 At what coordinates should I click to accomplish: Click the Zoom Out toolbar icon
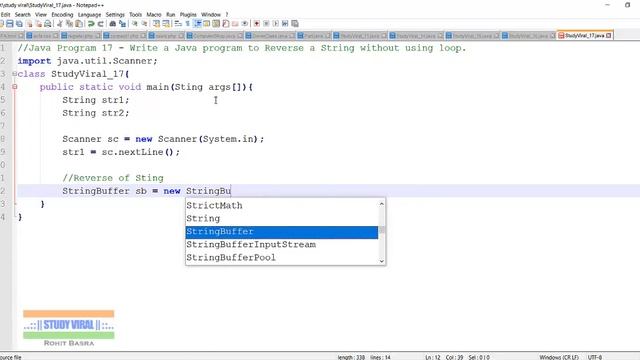(144, 24)
